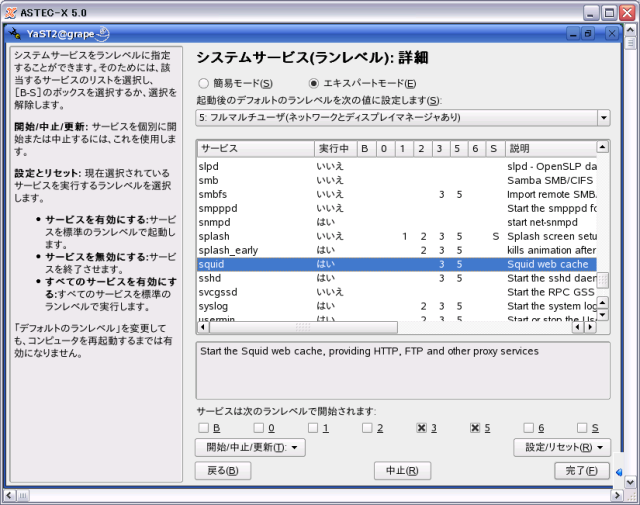The width and height of the screenshot is (640, 505).
Task: Restore the YaST2@grape inner window
Action: coord(587,33)
